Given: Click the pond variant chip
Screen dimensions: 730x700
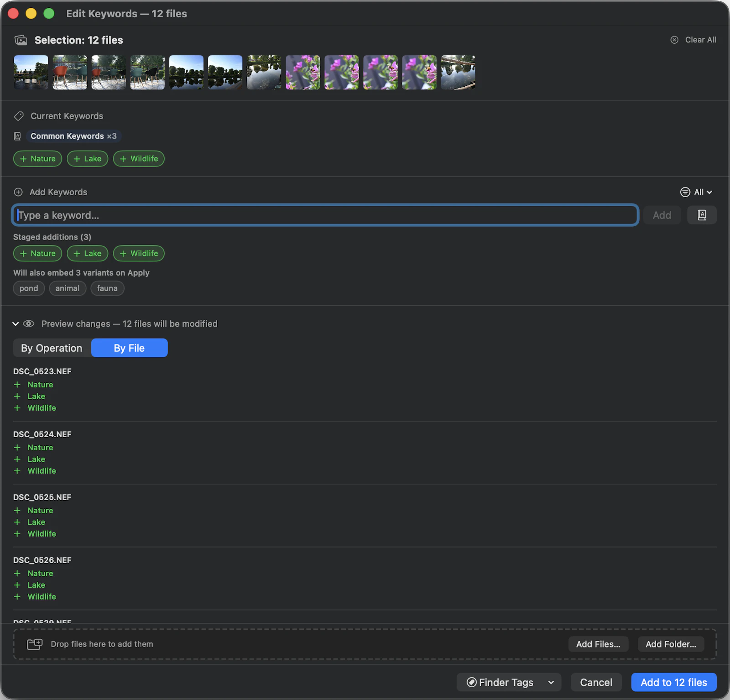Looking at the screenshot, I should tap(29, 288).
